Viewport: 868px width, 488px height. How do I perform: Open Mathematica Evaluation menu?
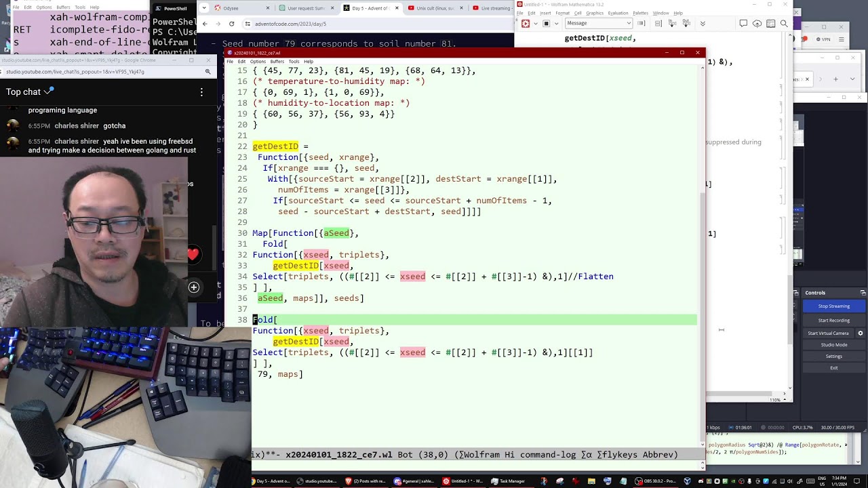point(618,13)
